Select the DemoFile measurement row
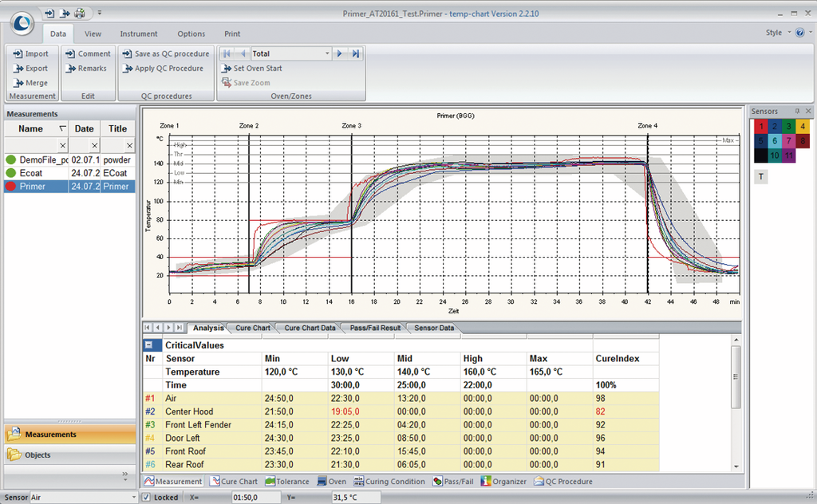This screenshot has width=817, height=504. tap(70, 159)
